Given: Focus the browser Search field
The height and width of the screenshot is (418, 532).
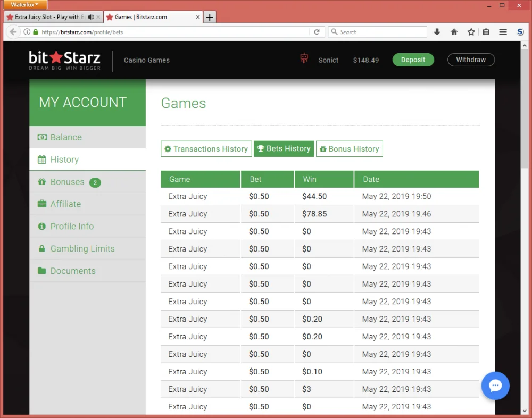Looking at the screenshot, I should coord(377,32).
